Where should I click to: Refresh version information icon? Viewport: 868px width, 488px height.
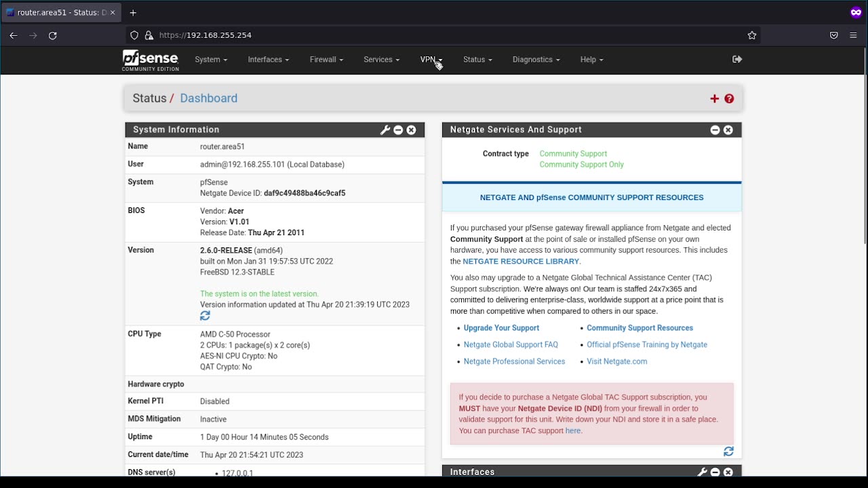point(205,316)
